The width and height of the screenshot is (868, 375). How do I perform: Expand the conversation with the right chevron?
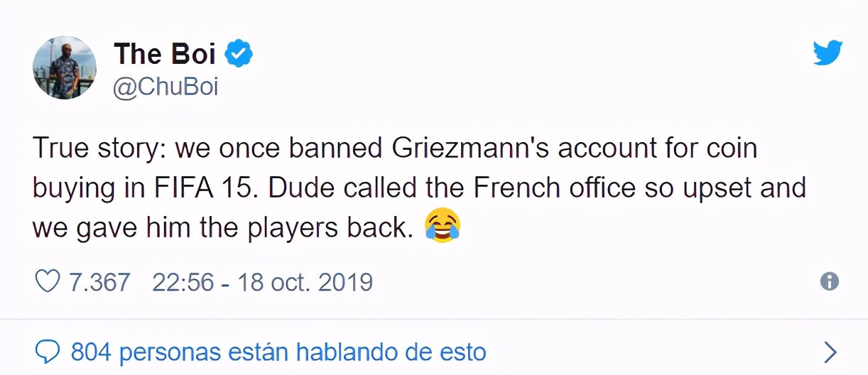(830, 352)
